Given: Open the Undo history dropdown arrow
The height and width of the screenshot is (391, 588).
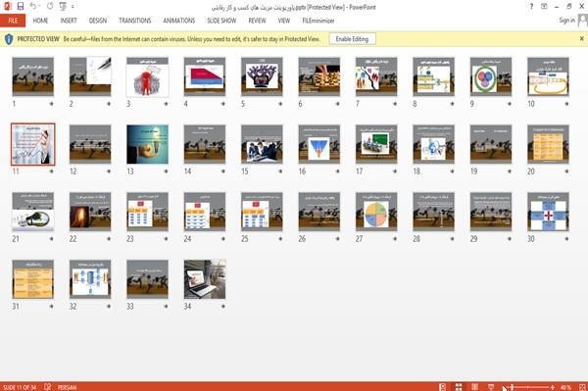Looking at the screenshot, I should [x=40, y=7].
